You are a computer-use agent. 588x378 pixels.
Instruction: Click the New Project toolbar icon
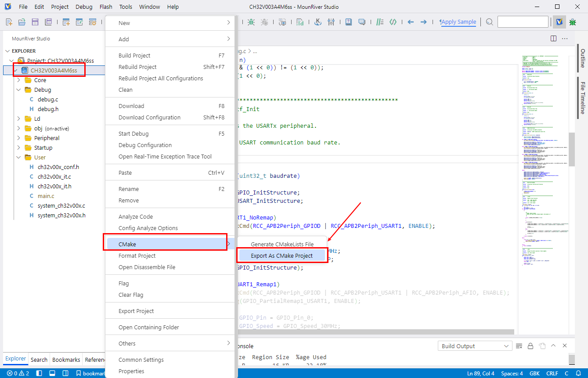(66, 22)
